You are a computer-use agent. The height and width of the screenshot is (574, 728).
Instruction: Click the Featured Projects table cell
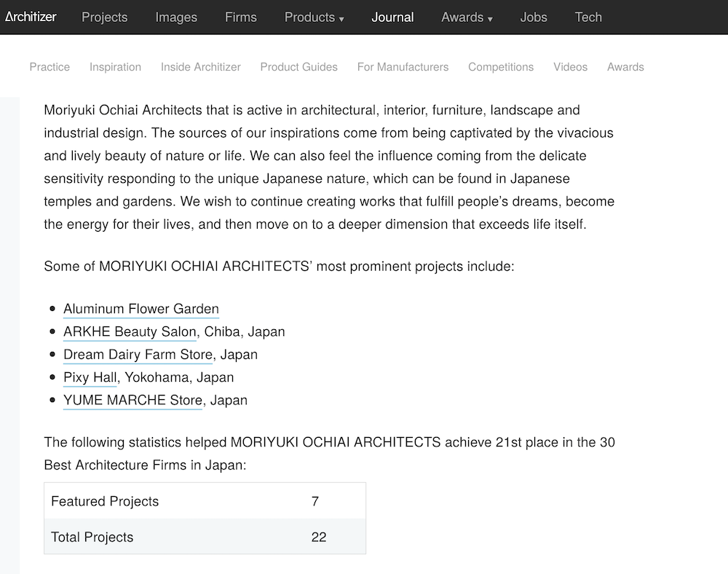click(x=105, y=501)
